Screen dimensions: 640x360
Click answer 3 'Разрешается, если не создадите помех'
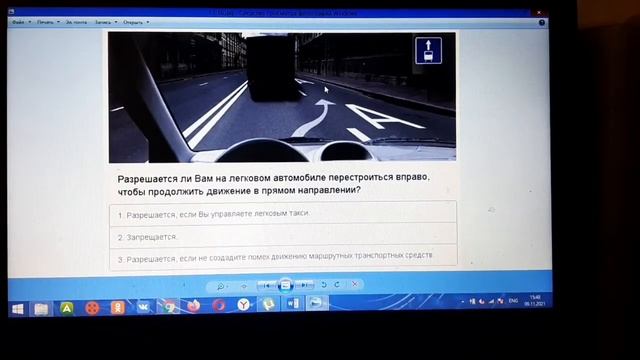click(284, 256)
